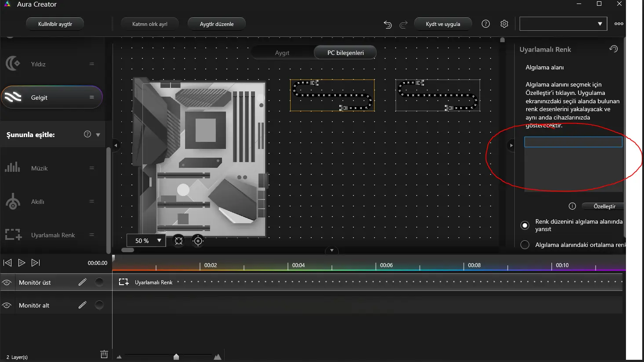Edit Monitör üst layer with pencil icon
644x362 pixels.
pyautogui.click(x=83, y=282)
